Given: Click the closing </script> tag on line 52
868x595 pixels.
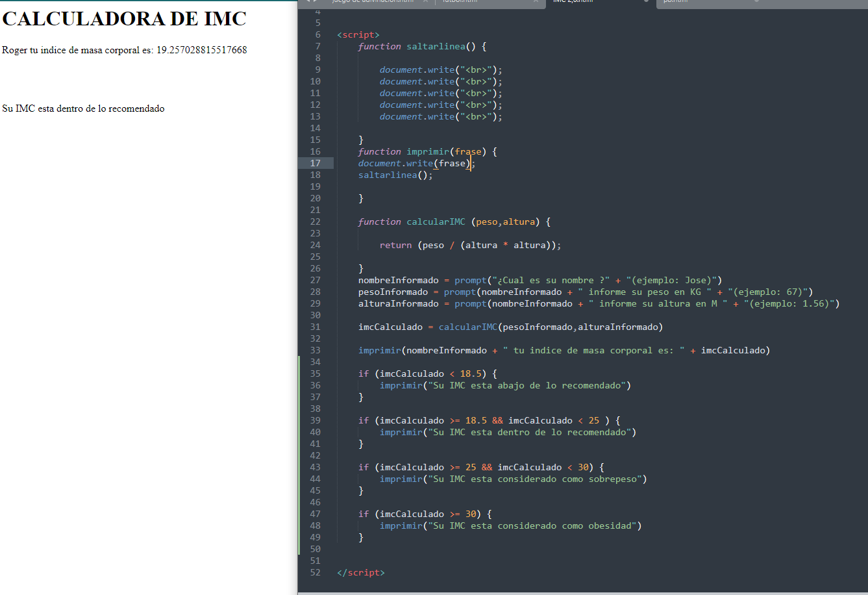Looking at the screenshot, I should tap(361, 572).
